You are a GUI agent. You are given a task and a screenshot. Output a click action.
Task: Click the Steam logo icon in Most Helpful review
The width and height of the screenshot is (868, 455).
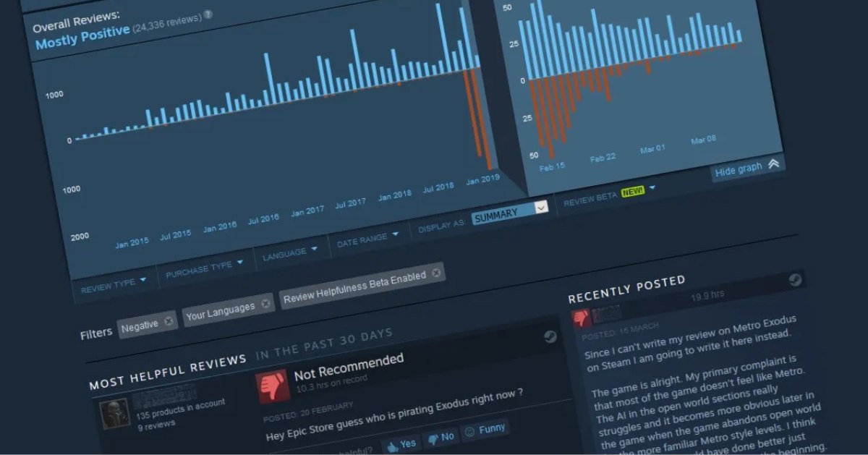point(550,336)
